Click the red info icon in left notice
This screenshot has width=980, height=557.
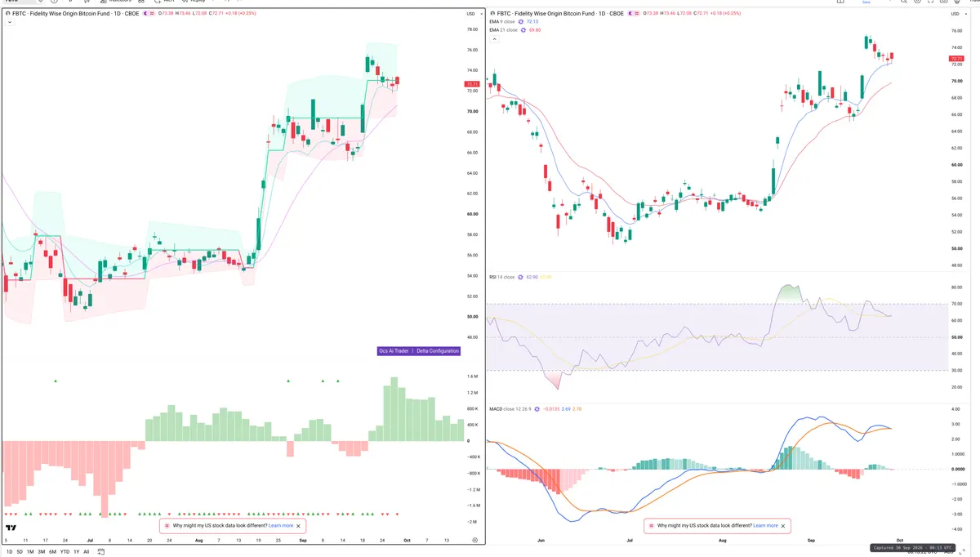(x=167, y=526)
